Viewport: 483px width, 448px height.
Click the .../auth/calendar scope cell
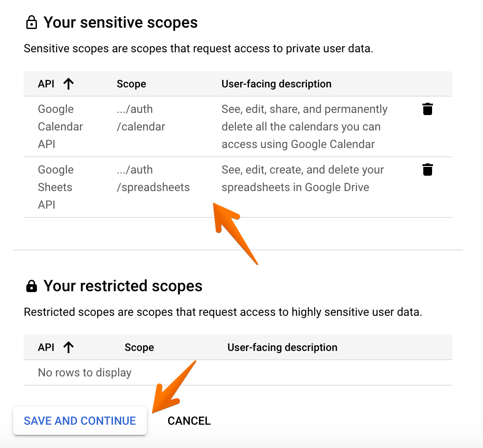tap(141, 118)
